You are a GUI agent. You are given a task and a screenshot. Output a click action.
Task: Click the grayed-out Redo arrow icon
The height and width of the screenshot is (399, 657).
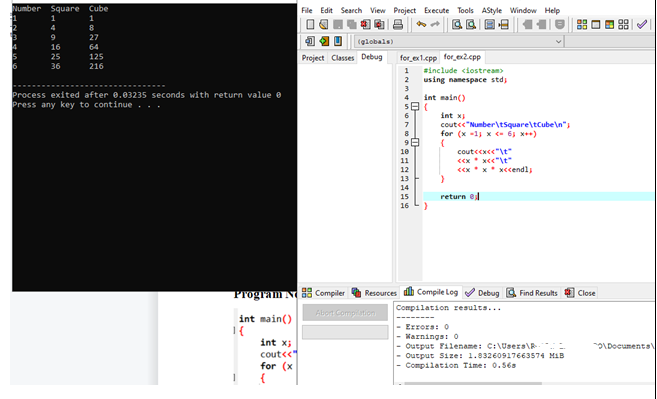coord(435,24)
